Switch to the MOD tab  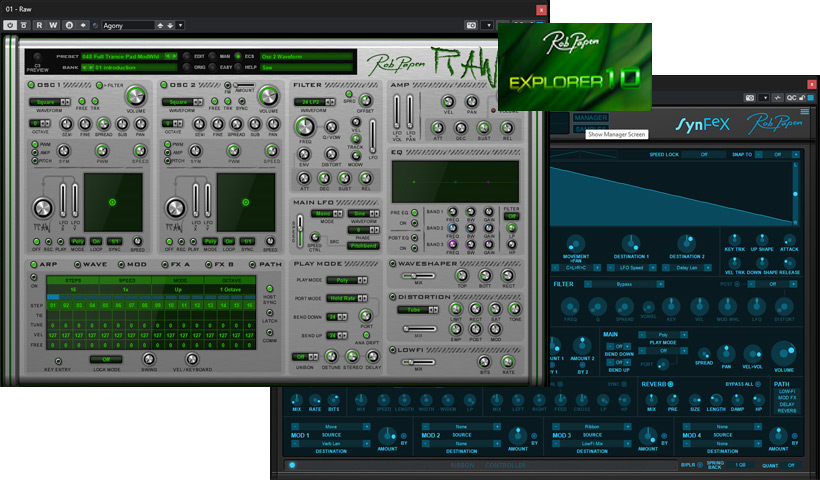pyautogui.click(x=133, y=265)
